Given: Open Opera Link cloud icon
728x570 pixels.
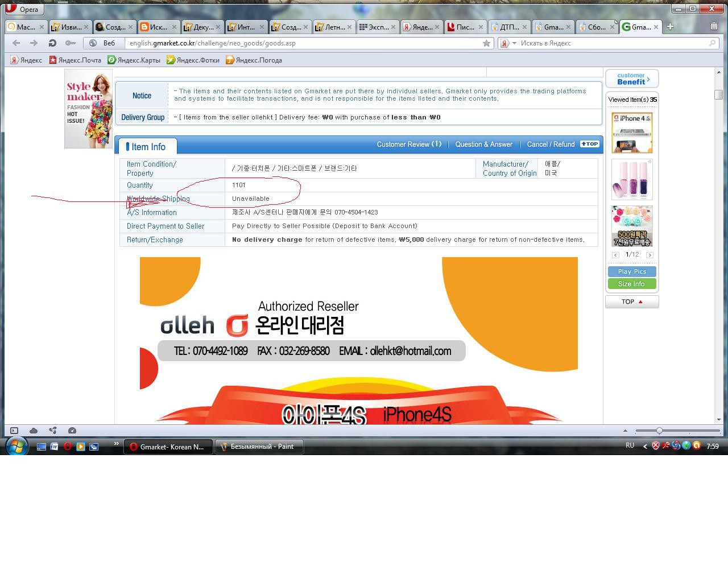Looking at the screenshot, I should coord(34,431).
